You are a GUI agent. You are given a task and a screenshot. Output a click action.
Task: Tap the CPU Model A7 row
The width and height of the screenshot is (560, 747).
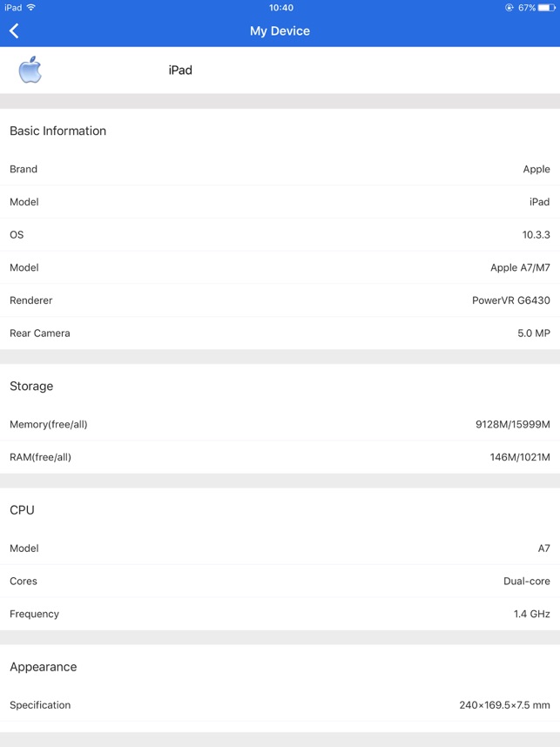click(x=280, y=548)
